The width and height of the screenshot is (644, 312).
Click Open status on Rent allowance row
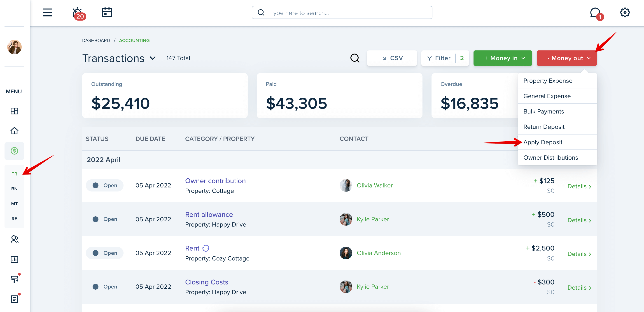[105, 219]
